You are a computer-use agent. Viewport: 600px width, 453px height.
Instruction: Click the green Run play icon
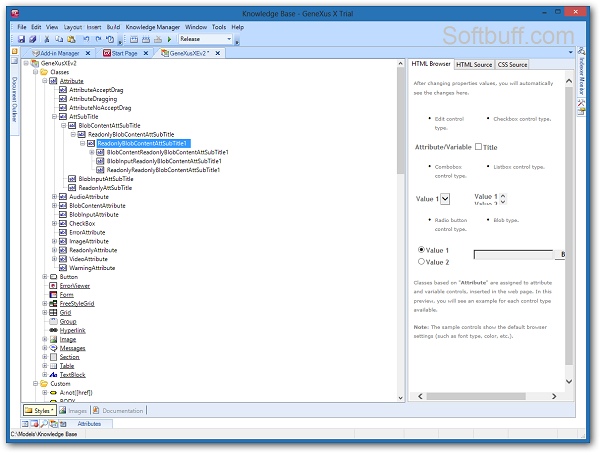click(x=170, y=39)
